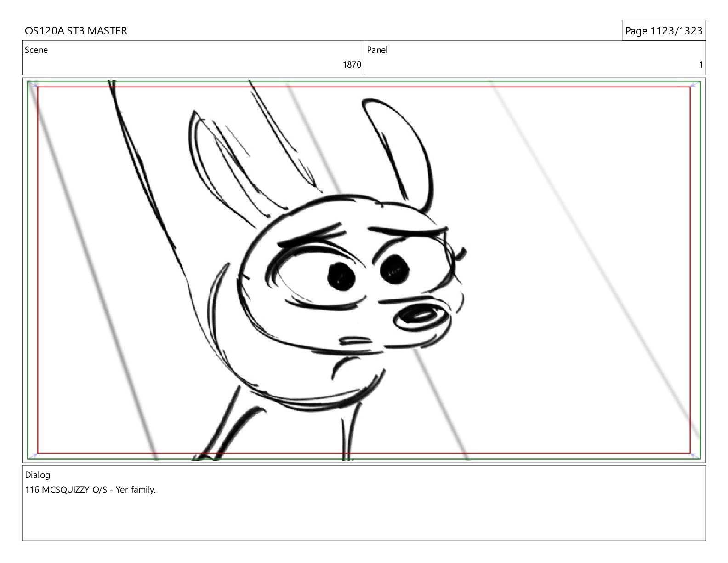Click the 'Scene' field label

click(x=36, y=50)
